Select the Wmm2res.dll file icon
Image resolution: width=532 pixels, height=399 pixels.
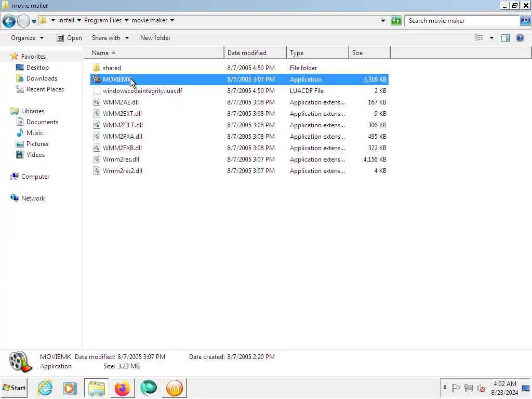pyautogui.click(x=96, y=159)
